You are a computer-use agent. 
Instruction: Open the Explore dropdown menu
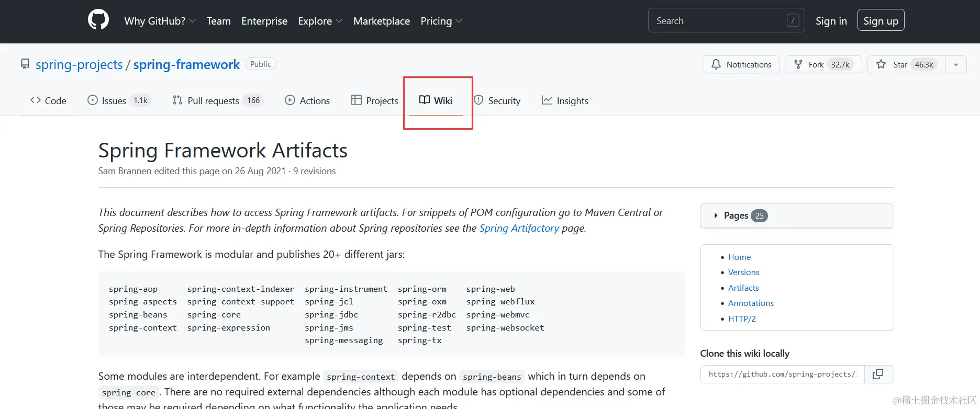pyautogui.click(x=320, y=21)
